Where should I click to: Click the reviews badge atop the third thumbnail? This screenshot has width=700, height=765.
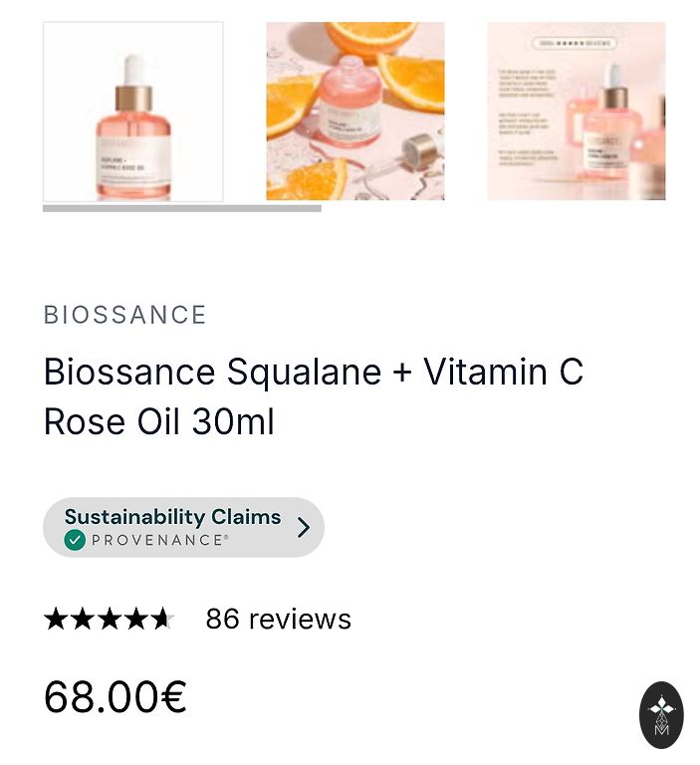click(575, 44)
